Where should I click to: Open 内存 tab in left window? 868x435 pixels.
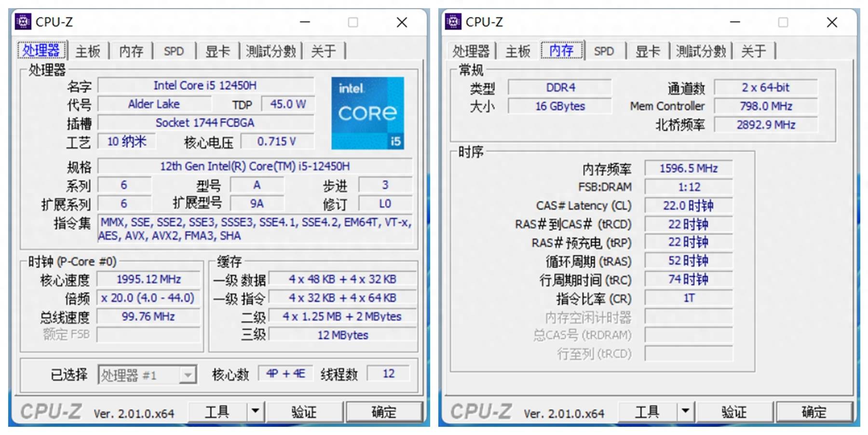pyautogui.click(x=131, y=51)
